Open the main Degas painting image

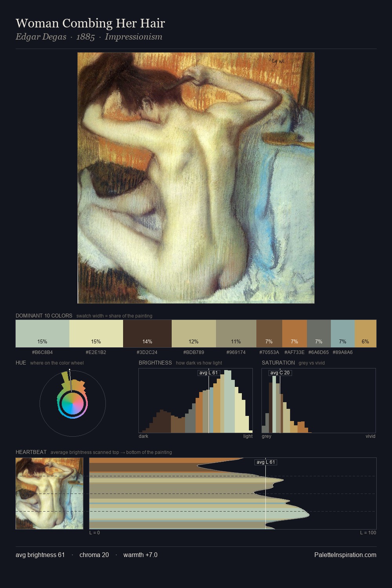coord(196,178)
